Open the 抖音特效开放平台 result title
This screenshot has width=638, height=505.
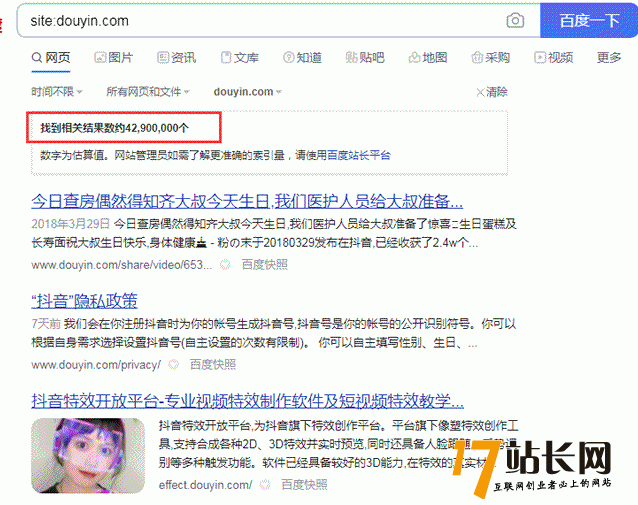click(247, 401)
